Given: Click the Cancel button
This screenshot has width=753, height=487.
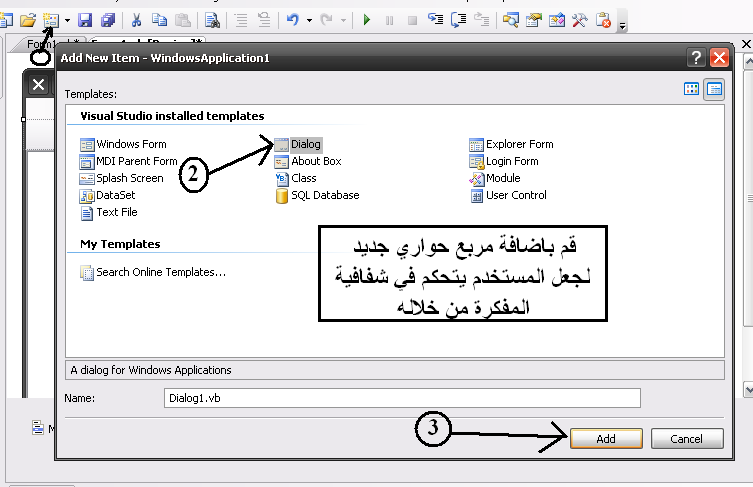Looking at the screenshot, I should pos(687,439).
